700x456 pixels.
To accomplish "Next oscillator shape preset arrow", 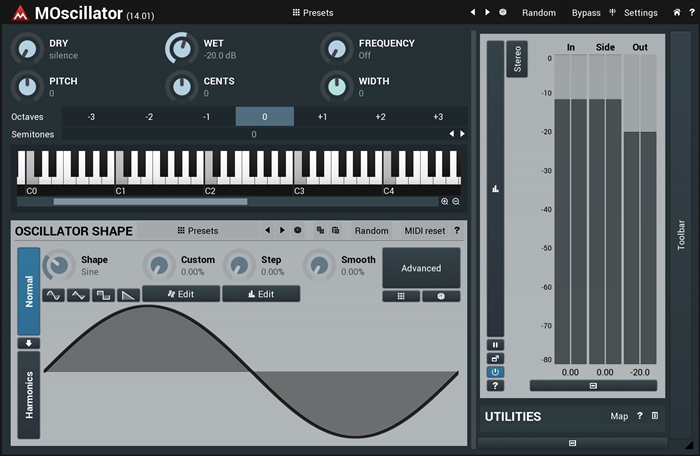I will (x=282, y=230).
